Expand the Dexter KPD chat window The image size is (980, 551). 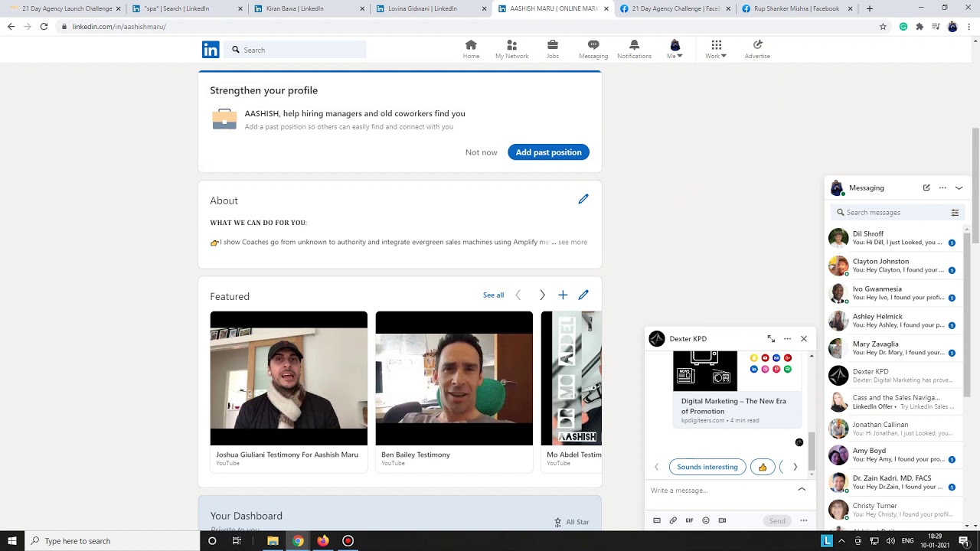click(771, 339)
